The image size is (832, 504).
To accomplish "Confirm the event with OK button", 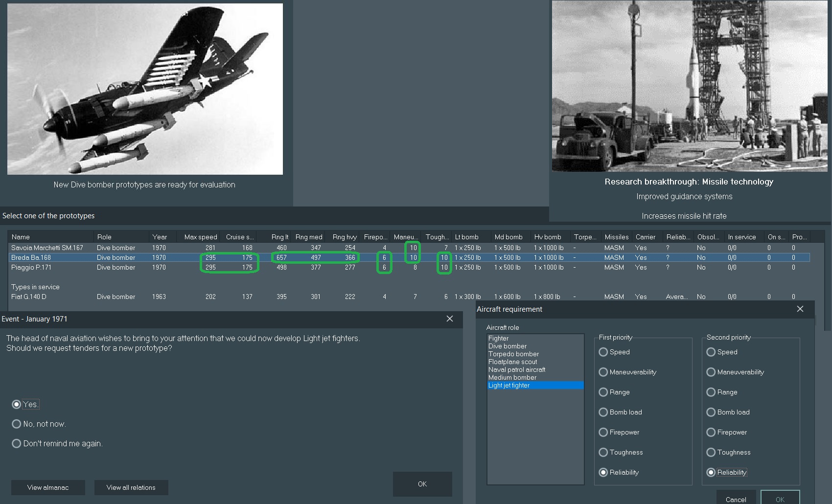I will (x=422, y=484).
